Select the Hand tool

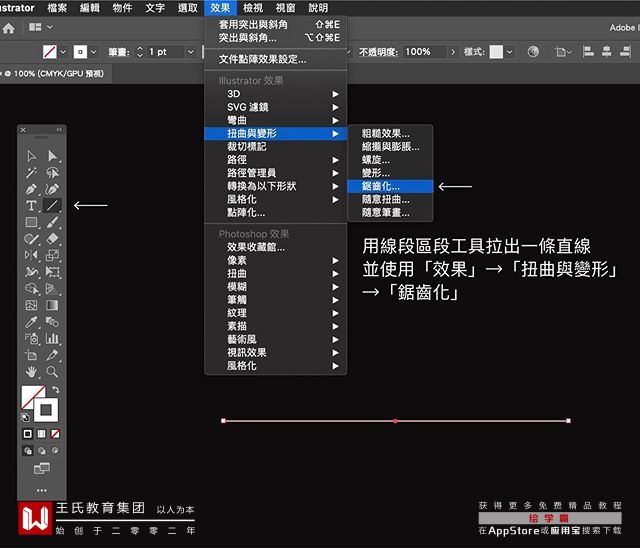pyautogui.click(x=31, y=372)
